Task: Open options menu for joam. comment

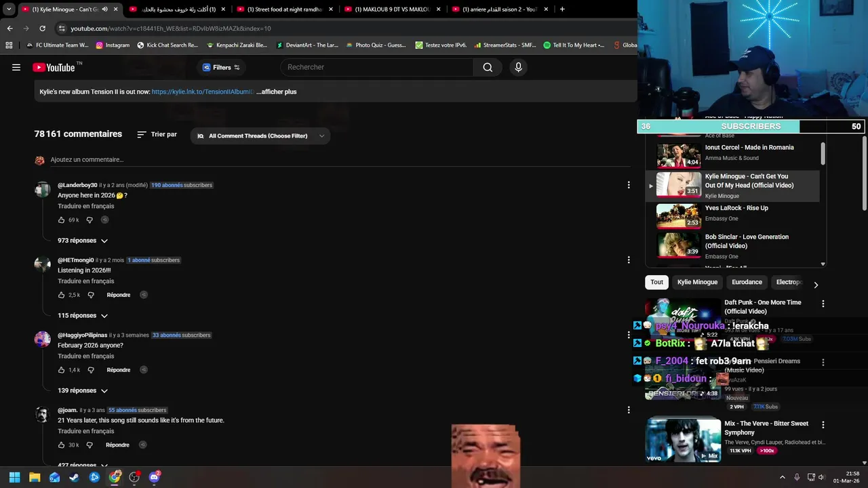Action: (629, 410)
